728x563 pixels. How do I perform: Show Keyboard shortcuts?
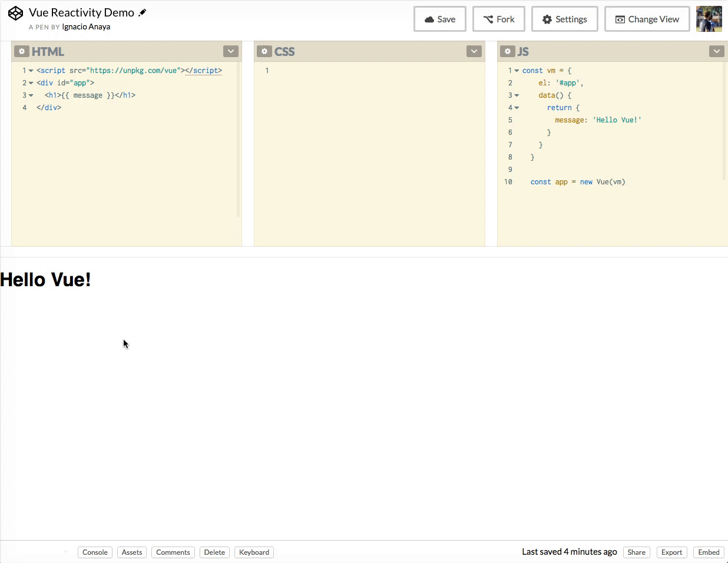[254, 552]
